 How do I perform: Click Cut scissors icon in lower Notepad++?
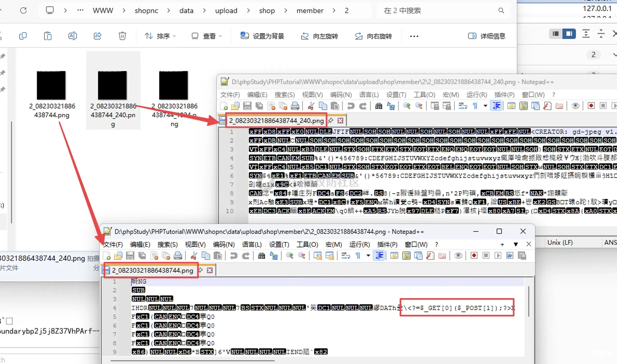click(193, 256)
